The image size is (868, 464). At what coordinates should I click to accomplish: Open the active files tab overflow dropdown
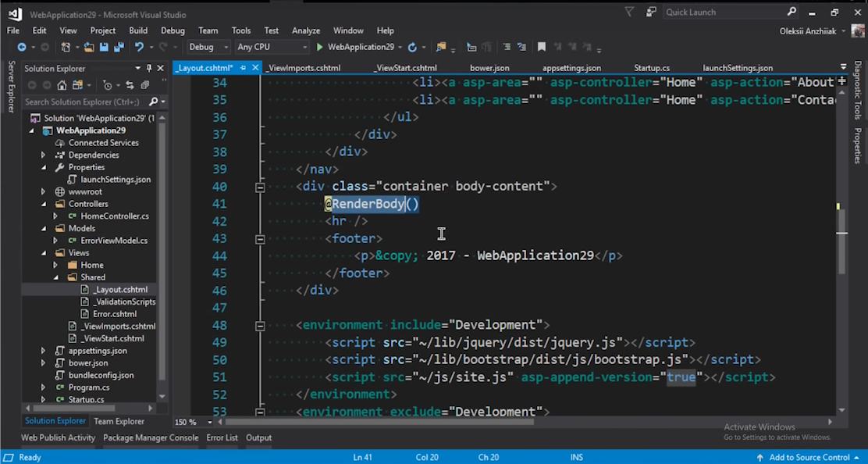(843, 67)
